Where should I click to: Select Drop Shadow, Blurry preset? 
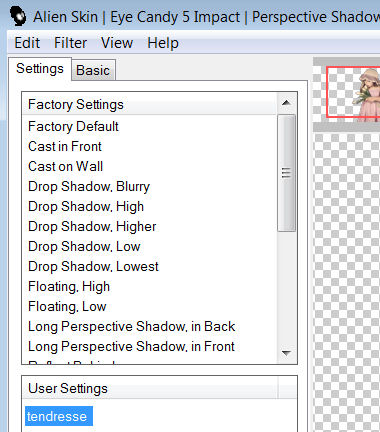coord(89,187)
